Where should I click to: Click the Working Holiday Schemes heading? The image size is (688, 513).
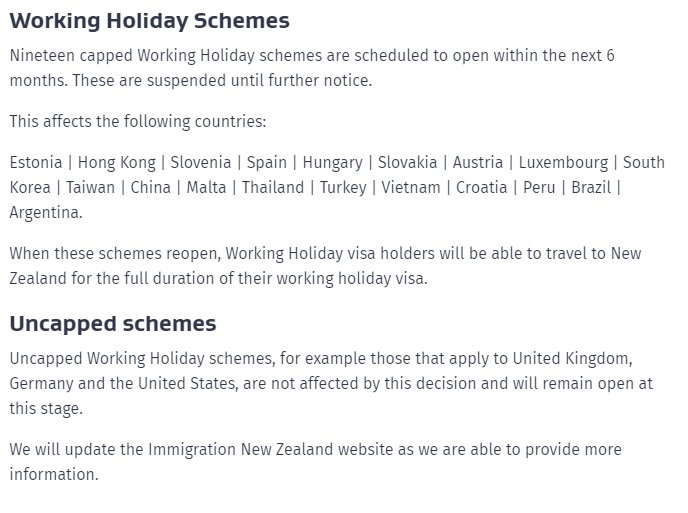click(x=149, y=20)
